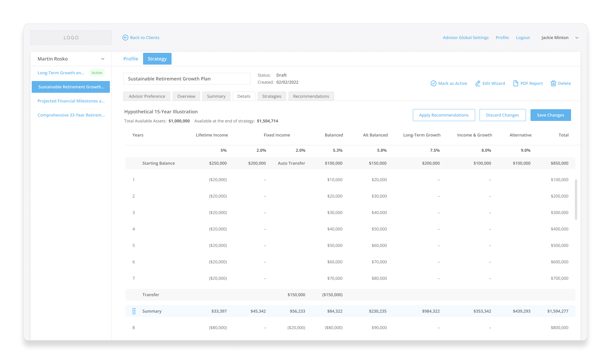
Task: Click the Delete link text
Action: tap(565, 83)
